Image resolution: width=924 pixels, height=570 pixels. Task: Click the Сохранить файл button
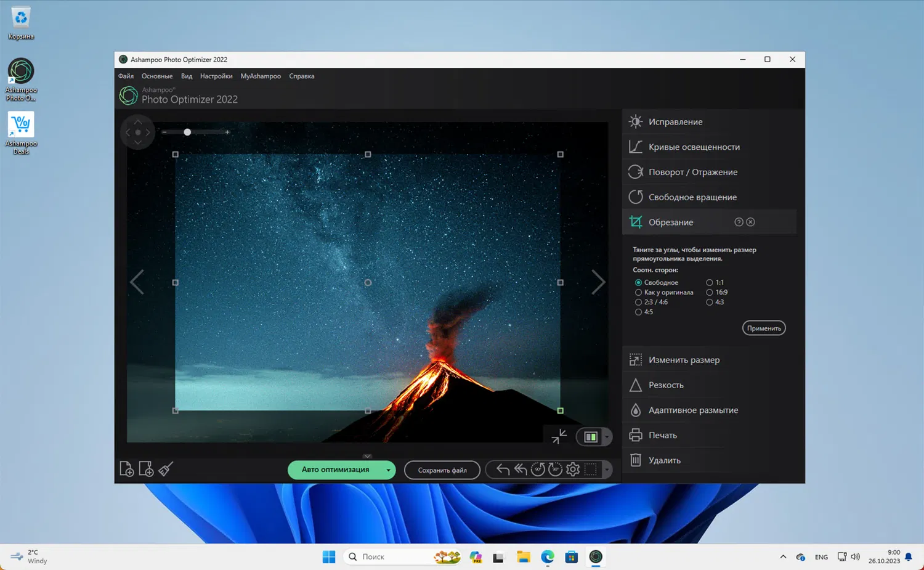tap(442, 470)
